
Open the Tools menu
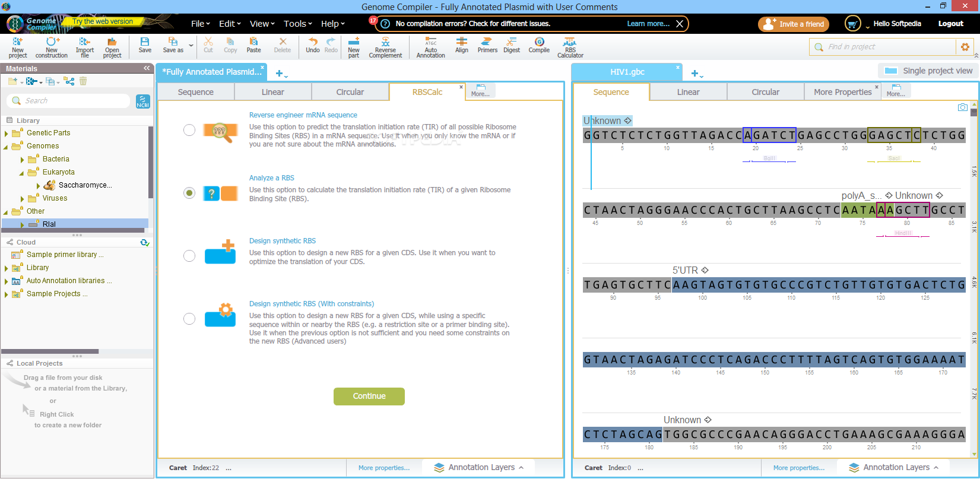pos(297,24)
